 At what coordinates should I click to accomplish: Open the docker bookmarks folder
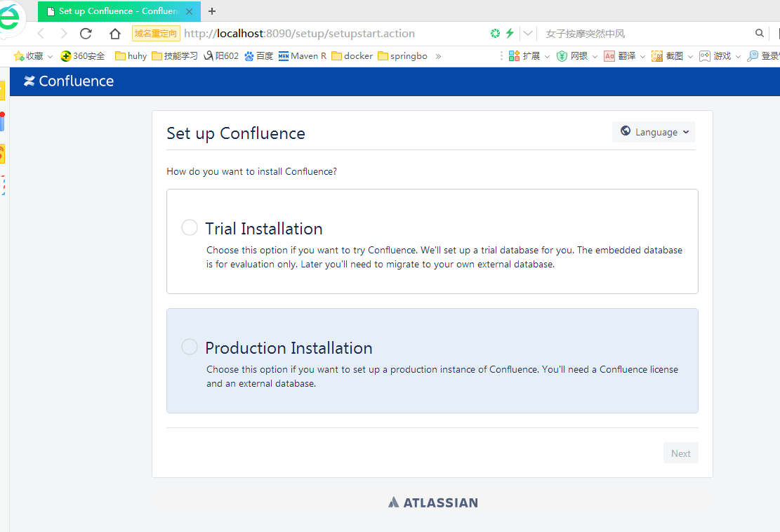[352, 56]
